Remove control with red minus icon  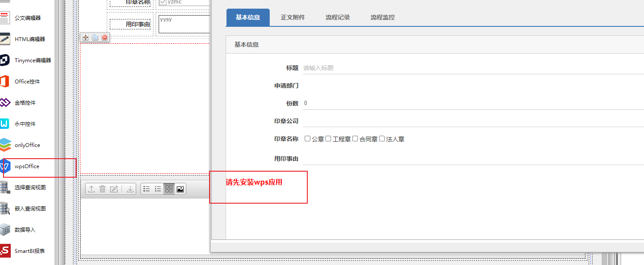[x=105, y=38]
